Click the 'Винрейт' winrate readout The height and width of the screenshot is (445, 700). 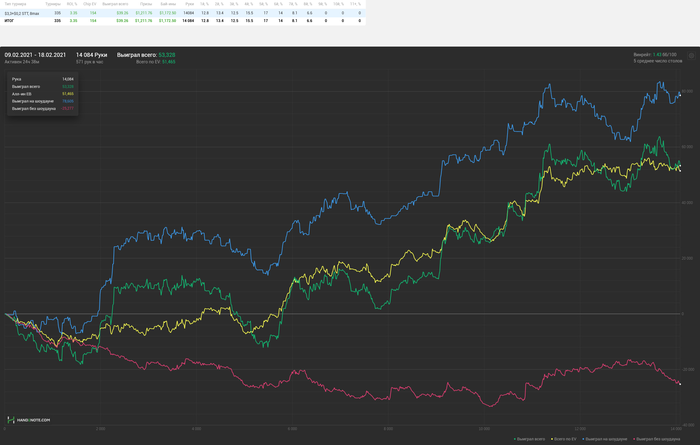(655, 54)
